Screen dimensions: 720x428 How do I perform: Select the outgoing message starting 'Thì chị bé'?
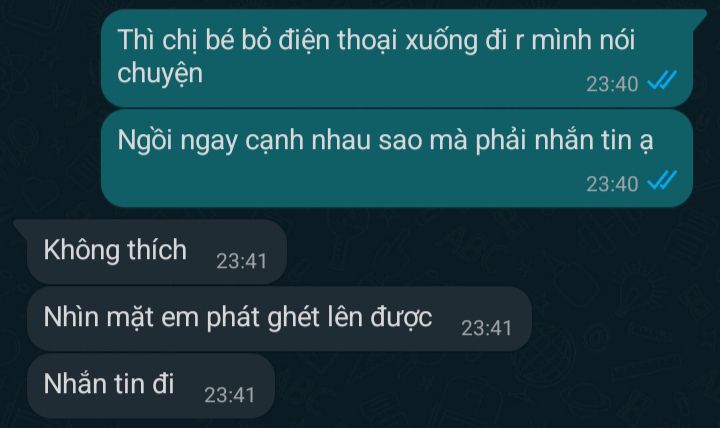[x=398, y=58]
